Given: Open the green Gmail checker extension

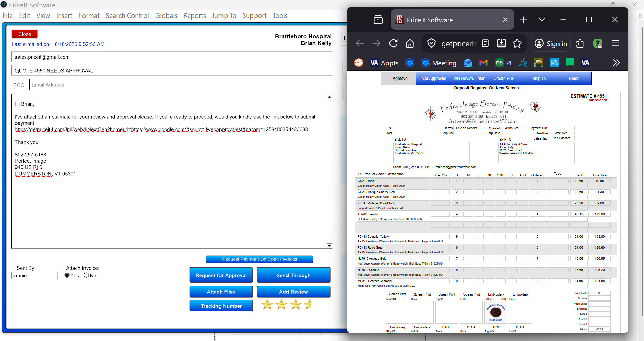Looking at the screenshot, I should (x=598, y=43).
